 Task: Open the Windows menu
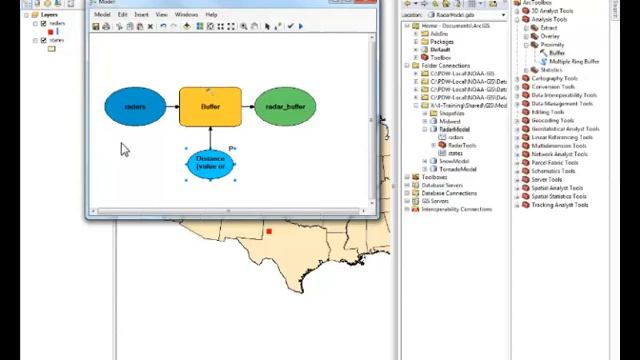tap(187, 15)
